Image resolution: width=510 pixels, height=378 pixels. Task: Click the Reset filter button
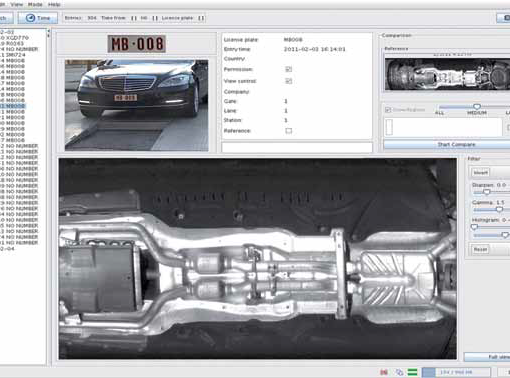tap(480, 249)
